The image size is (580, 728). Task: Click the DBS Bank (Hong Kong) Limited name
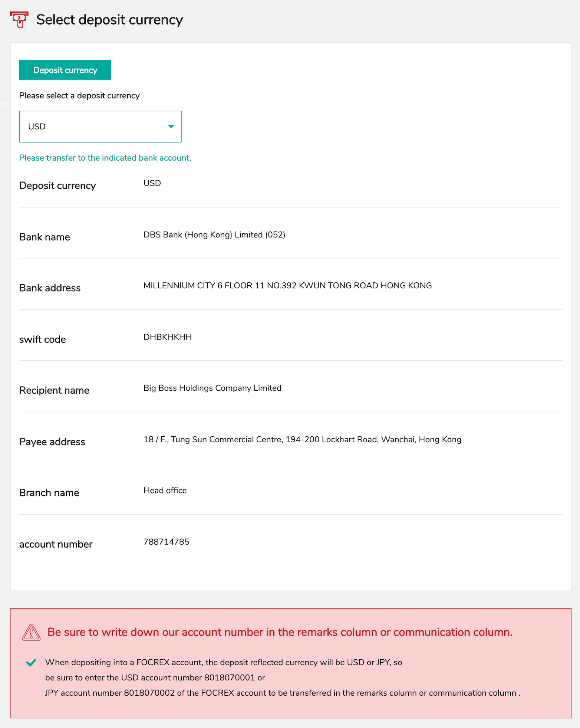tap(214, 235)
